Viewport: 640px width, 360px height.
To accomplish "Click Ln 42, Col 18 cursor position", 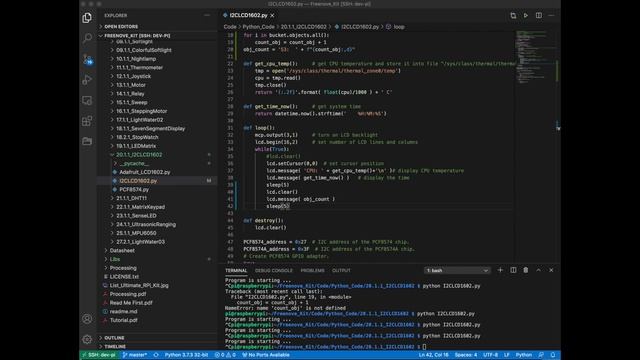I will 433,355.
